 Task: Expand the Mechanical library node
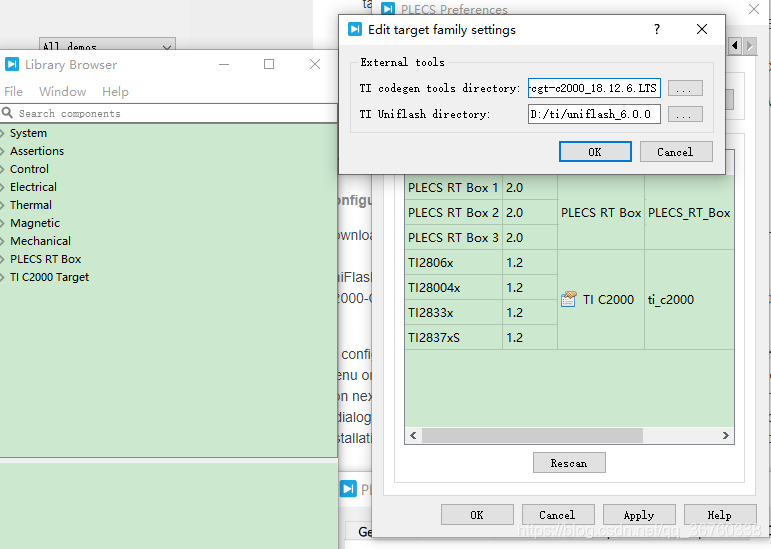[x=2, y=241]
